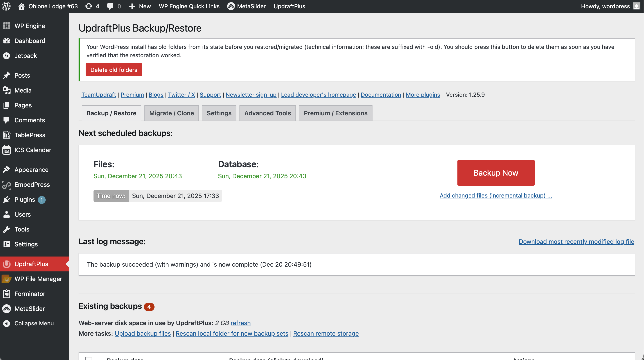The width and height of the screenshot is (644, 360).
Task: Open the Forminator clipboard icon
Action: pos(7,294)
